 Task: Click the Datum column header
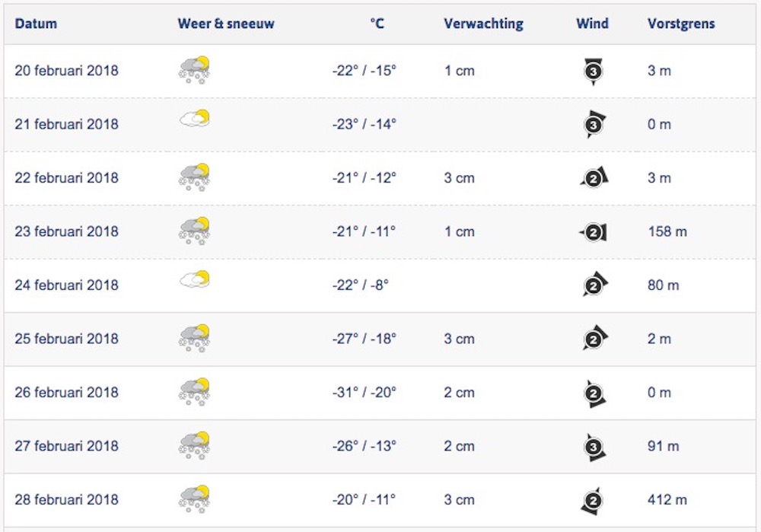coord(36,24)
